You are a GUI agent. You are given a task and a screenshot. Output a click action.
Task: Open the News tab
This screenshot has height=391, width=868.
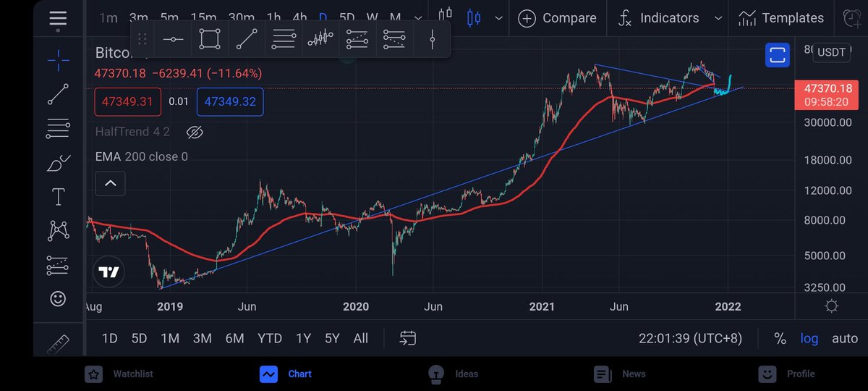[619, 374]
